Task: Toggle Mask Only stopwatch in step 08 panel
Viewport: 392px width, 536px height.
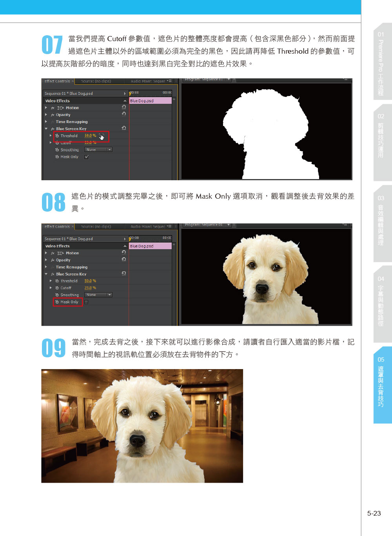Action: tap(57, 302)
